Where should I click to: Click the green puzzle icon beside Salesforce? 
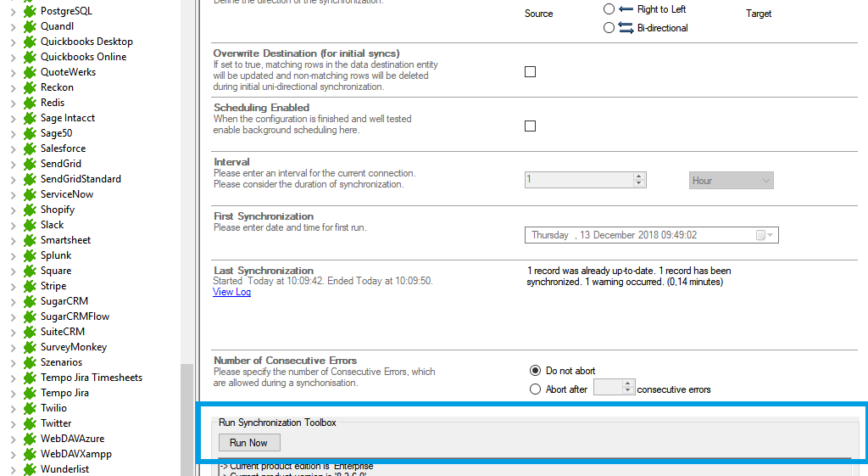(x=30, y=148)
